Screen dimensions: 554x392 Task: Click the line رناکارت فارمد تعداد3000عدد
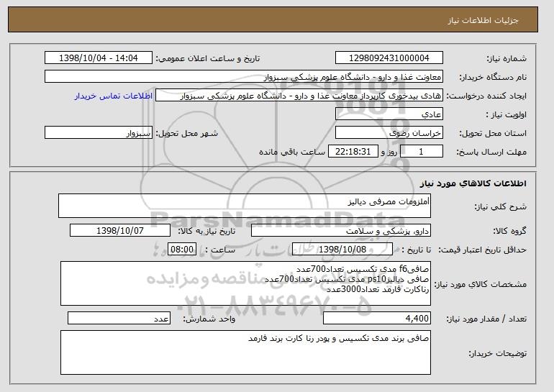coord(378,290)
